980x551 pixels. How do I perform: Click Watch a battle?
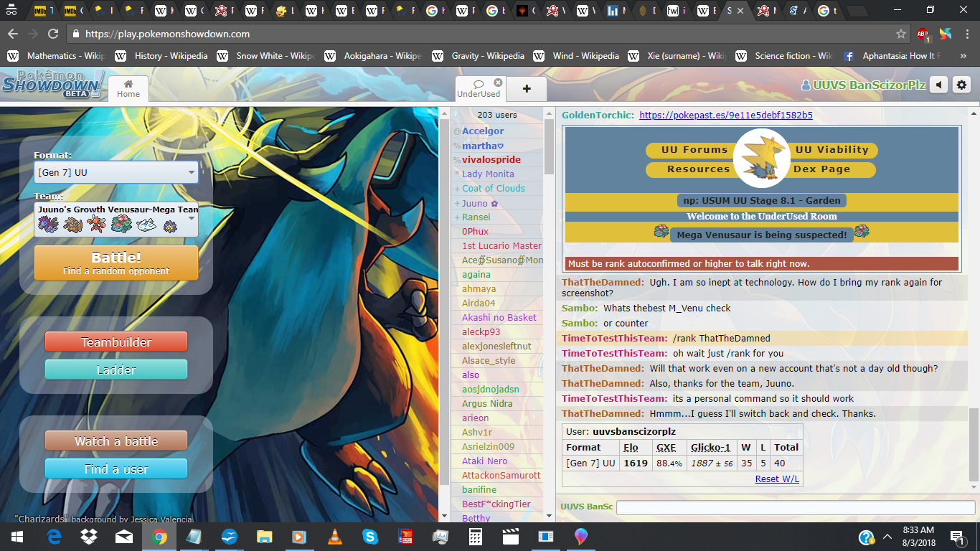tap(116, 441)
